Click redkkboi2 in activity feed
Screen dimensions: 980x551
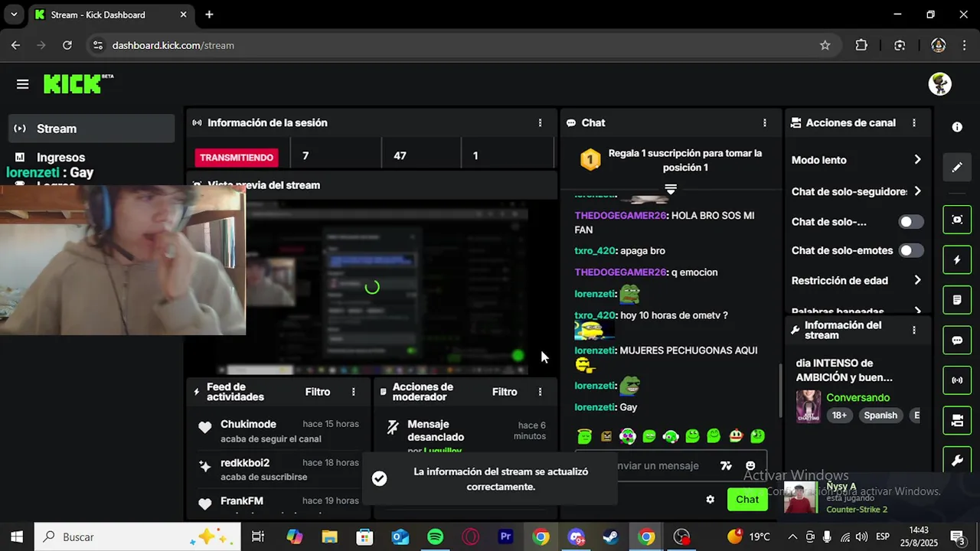(x=245, y=463)
